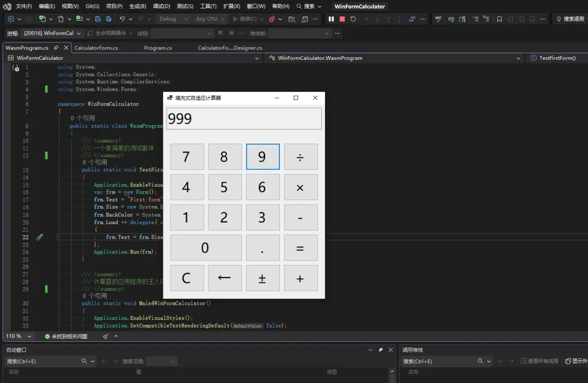Restart the debug session

coord(353,19)
